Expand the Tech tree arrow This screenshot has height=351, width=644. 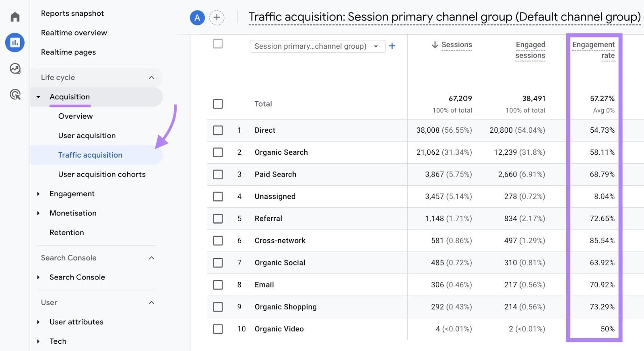click(38, 341)
